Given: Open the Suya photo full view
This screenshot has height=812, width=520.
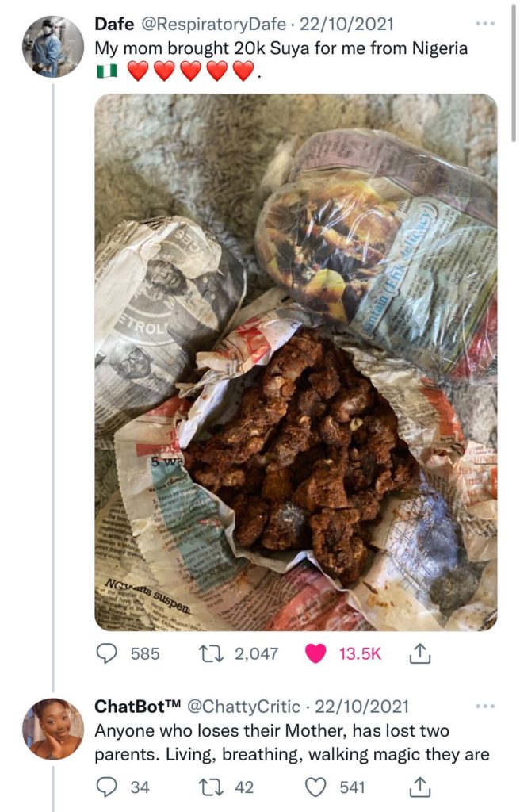Looking at the screenshot, I should [296, 362].
